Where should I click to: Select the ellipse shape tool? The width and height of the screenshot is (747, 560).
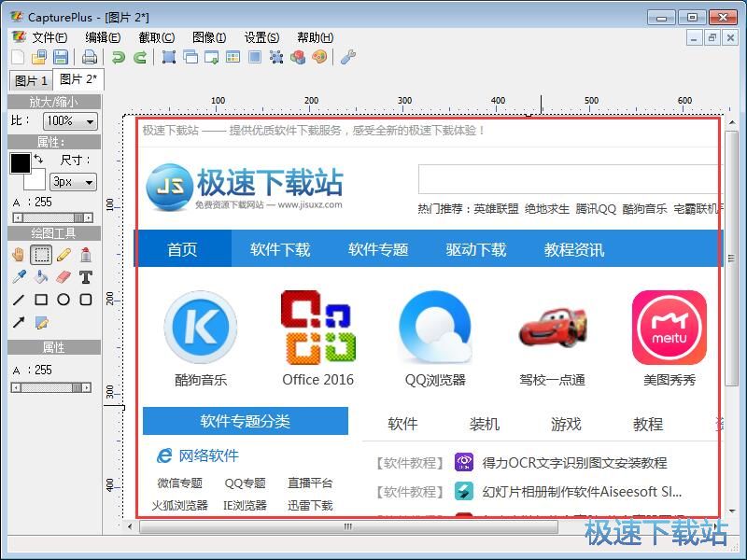[63, 300]
